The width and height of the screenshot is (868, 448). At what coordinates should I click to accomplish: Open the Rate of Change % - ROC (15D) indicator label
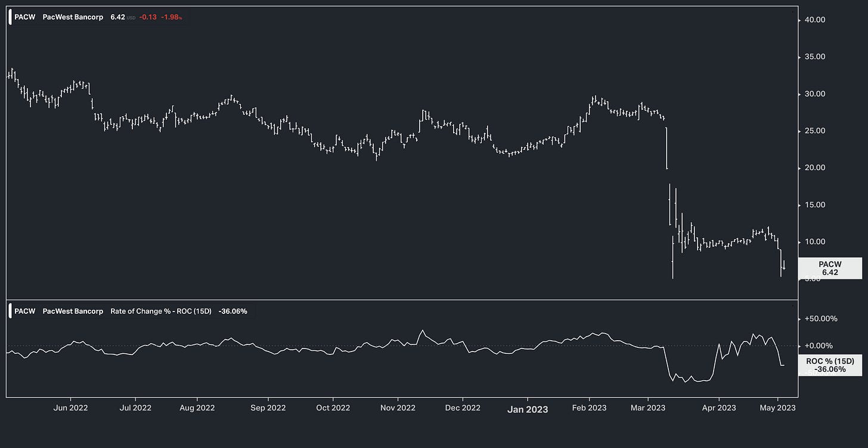(161, 311)
